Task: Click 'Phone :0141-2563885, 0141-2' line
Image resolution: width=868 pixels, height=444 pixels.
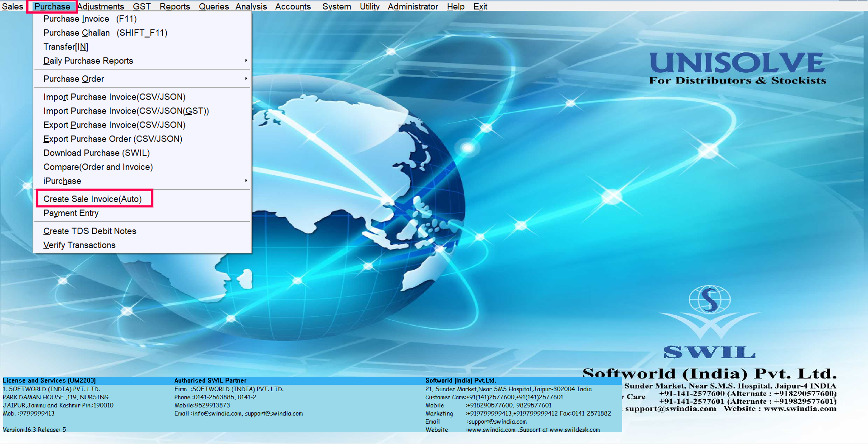Action: click(215, 397)
